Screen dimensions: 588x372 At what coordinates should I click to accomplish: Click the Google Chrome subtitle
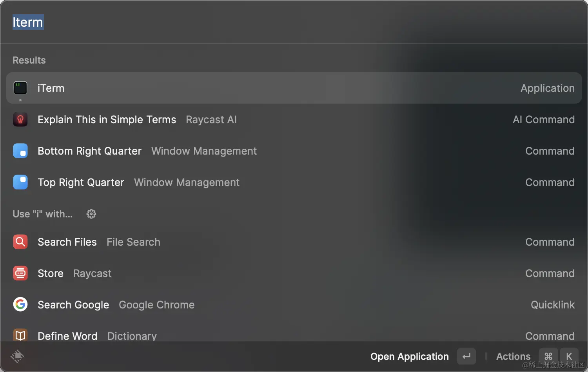157,305
